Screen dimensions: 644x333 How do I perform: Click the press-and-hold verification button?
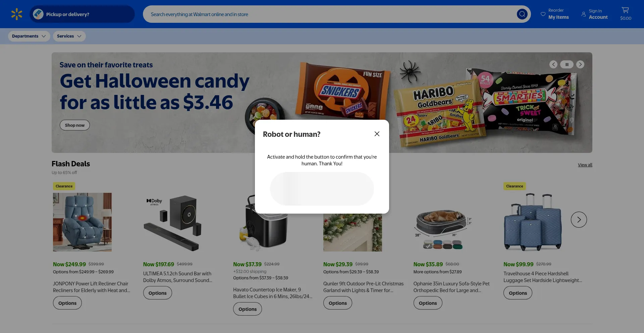click(322, 189)
